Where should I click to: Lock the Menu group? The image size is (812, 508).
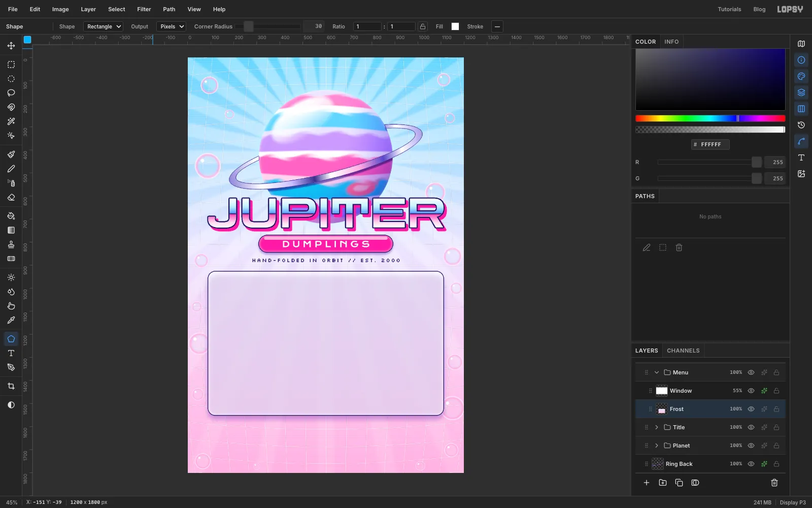coord(776,372)
